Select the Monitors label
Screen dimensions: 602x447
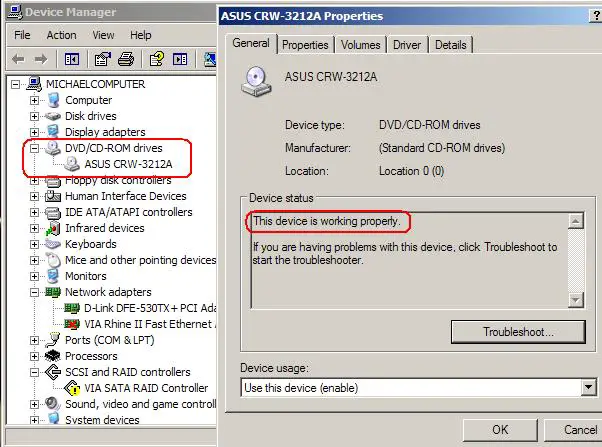[86, 276]
